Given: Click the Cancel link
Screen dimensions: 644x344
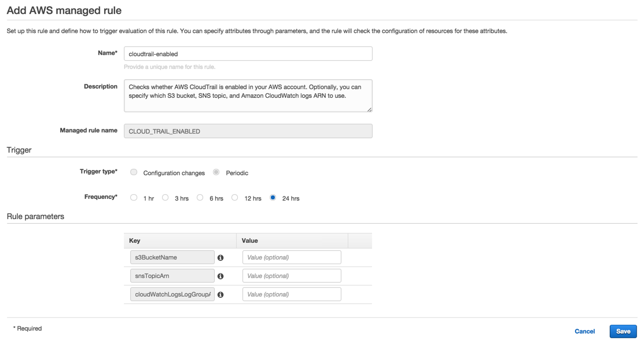Looking at the screenshot, I should click(x=584, y=331).
